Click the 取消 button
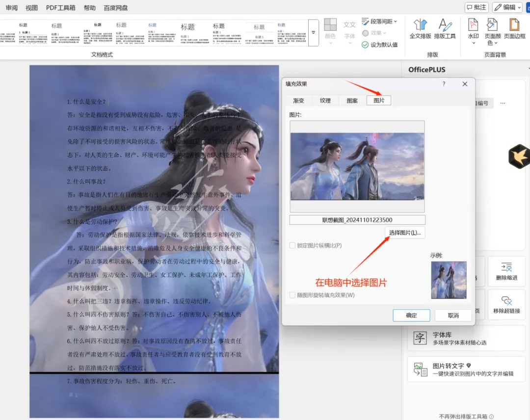The height and width of the screenshot is (420, 530). point(453,315)
